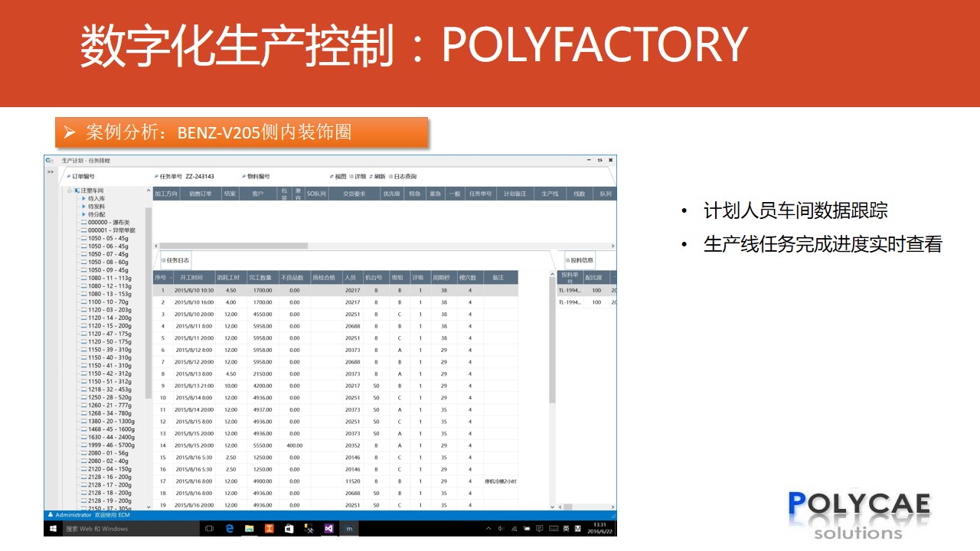Viewport: 980px width, 551px height.
Task: Click the 销售订单 column header
Action: click(201, 194)
